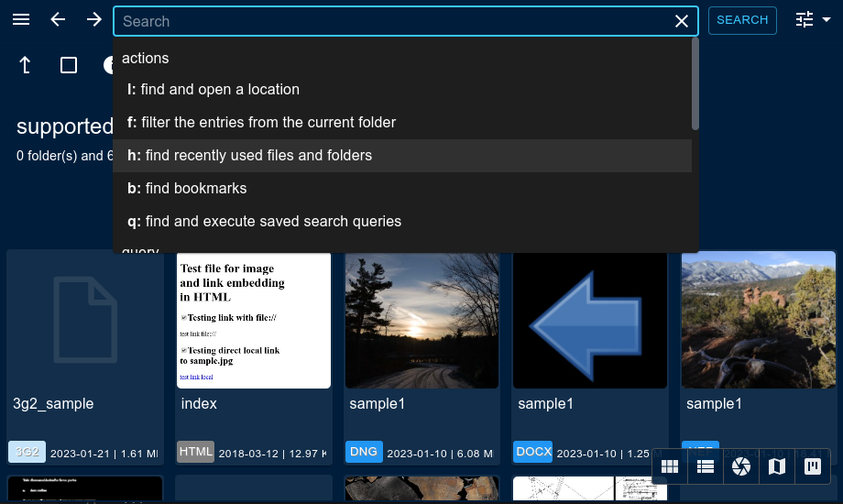Go back with the left arrow
This screenshot has width=843, height=504.
58,20
